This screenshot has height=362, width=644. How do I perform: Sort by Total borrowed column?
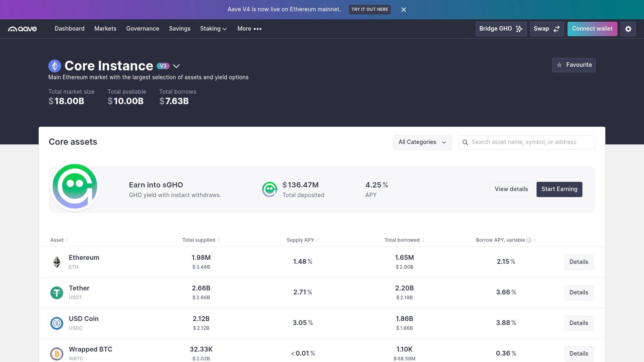coord(405,240)
